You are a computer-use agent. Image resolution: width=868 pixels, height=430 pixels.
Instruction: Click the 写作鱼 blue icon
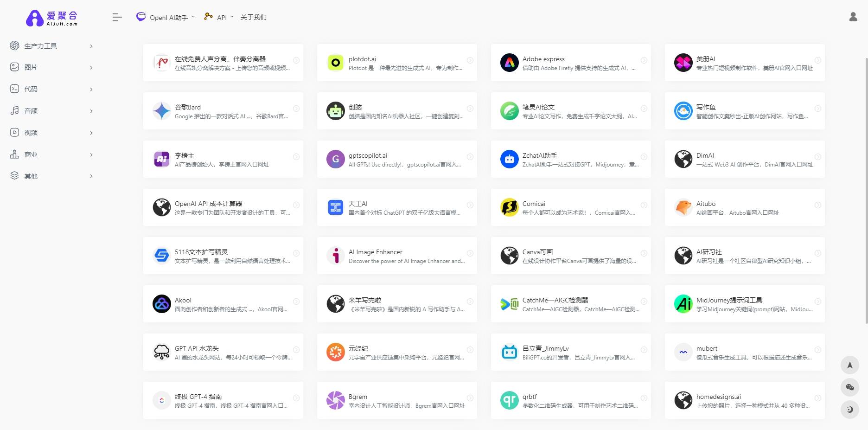[x=683, y=111]
